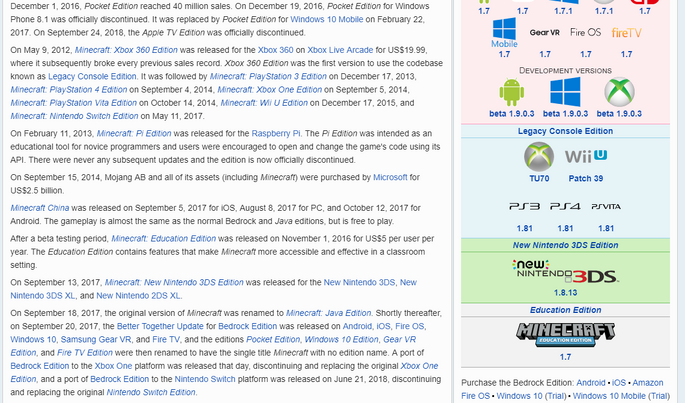Click the fireTV logo
Viewport: 685px width, 403px height.
point(627,33)
